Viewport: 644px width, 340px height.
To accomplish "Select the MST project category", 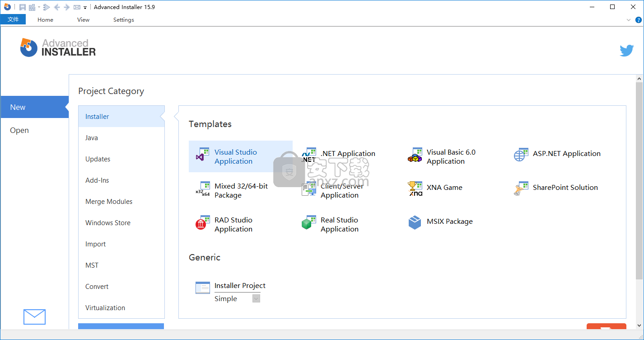I will (121, 265).
